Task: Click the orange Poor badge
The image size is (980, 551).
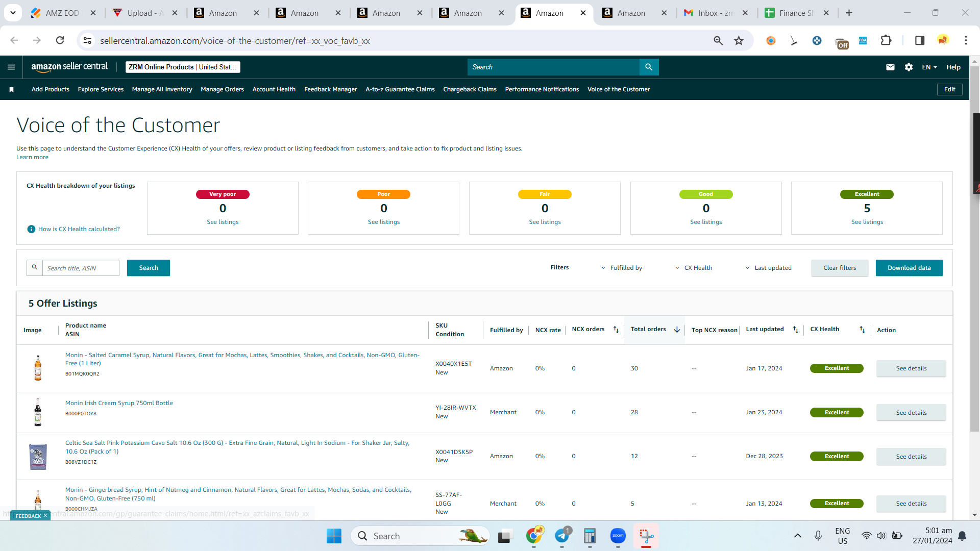Action: pyautogui.click(x=383, y=194)
